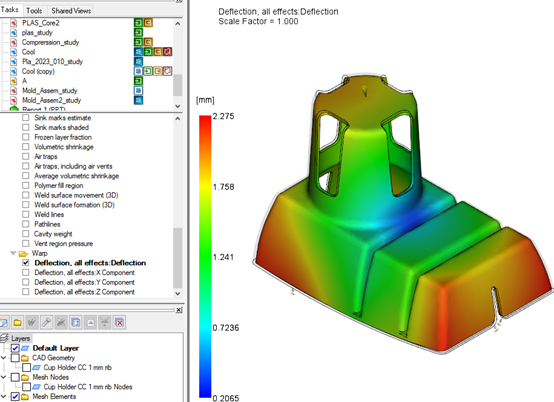This screenshot has height=402, width=554.
Task: Click green analysis icon on plas_study row
Action: (x=138, y=32)
